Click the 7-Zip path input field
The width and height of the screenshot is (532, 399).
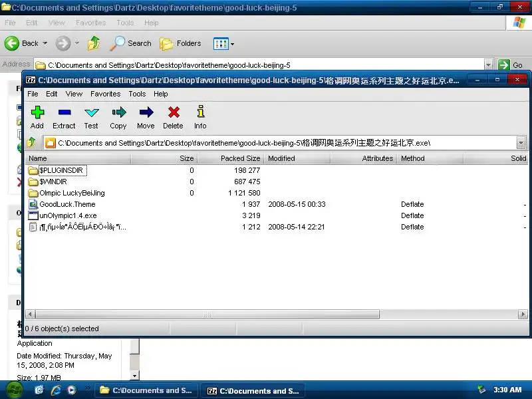[x=280, y=143]
